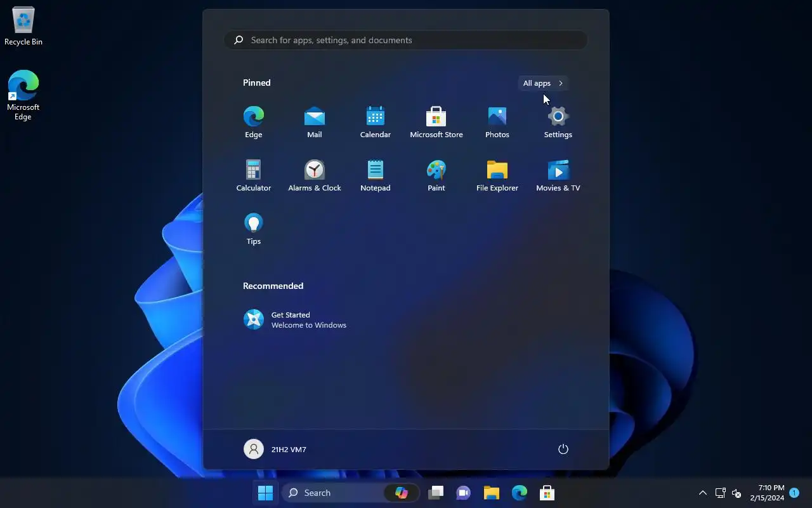Open File Explorer from the taskbar
The height and width of the screenshot is (508, 812).
492,493
